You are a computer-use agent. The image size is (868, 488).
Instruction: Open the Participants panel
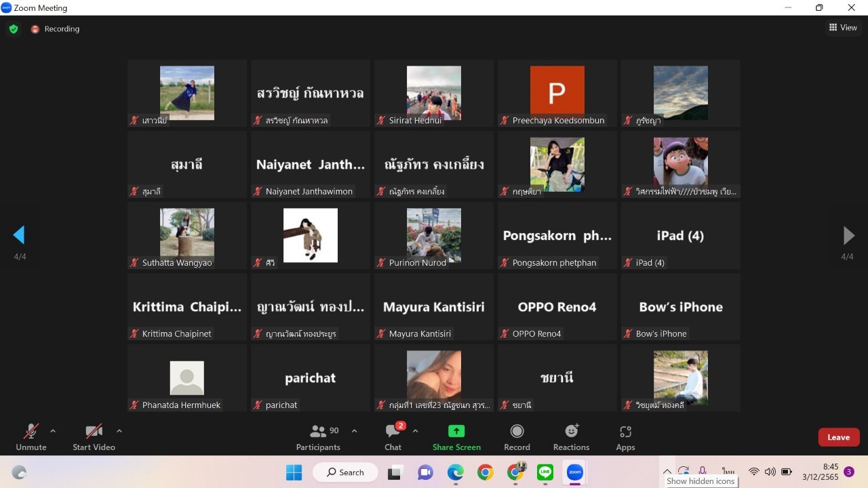pos(318,437)
